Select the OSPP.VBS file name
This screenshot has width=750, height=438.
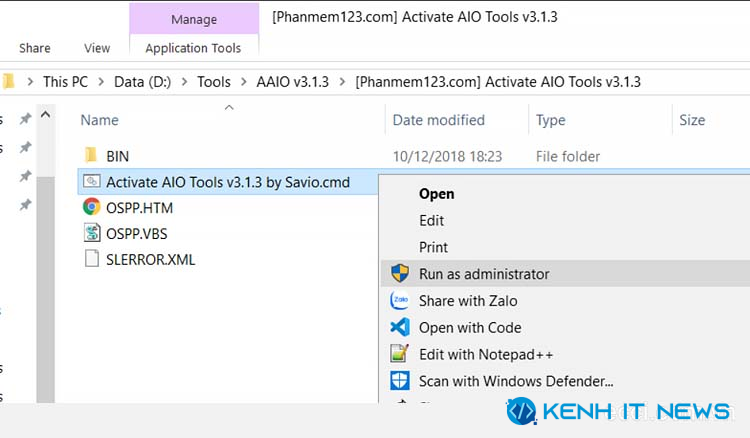pos(137,234)
